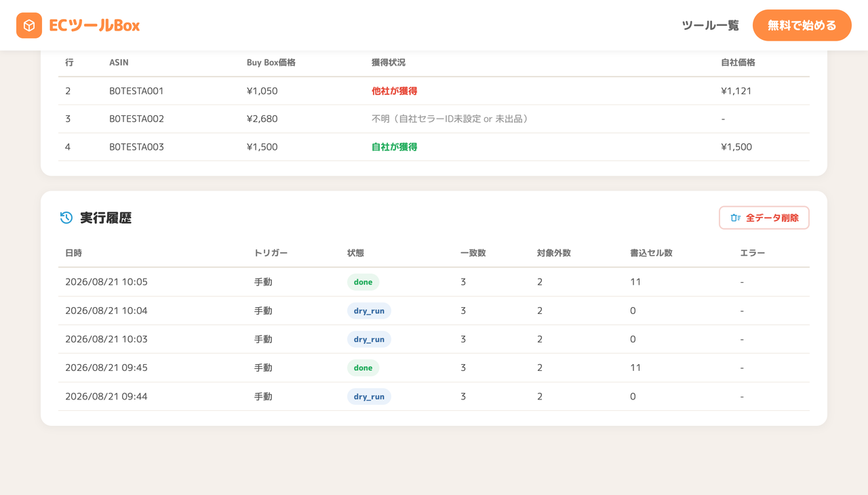Click Buy Box price ¥1,050
Viewport: 868px width, 495px height.
pos(262,91)
